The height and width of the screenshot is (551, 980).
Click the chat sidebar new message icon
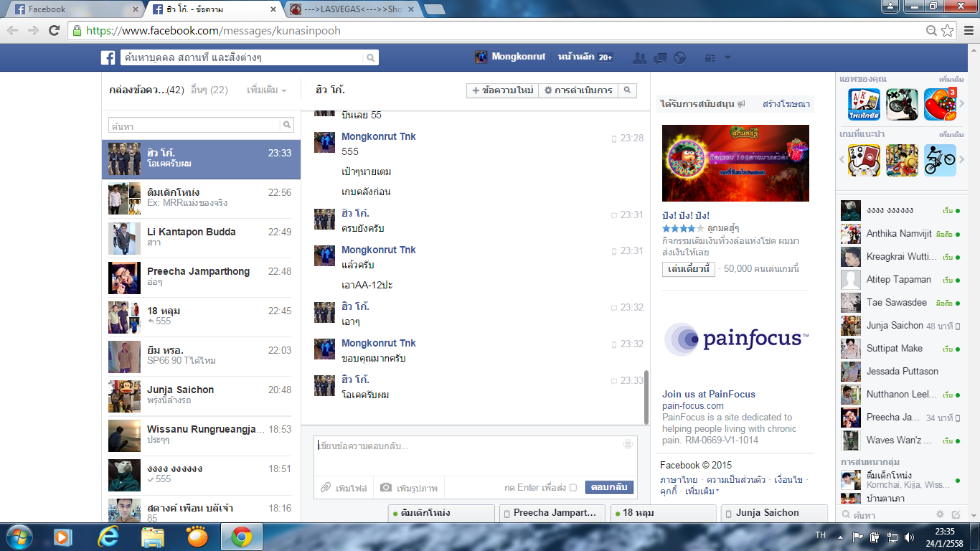pos(956,514)
